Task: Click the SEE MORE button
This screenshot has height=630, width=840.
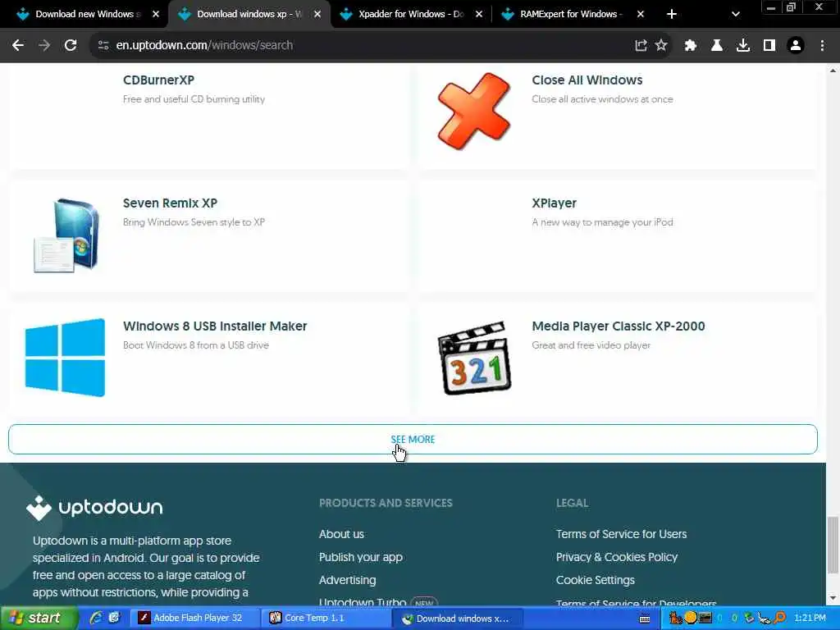Action: (413, 440)
